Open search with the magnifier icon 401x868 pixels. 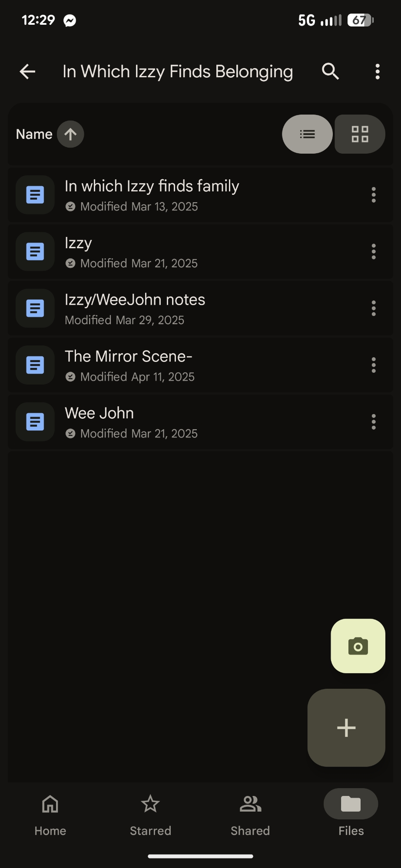coord(330,71)
